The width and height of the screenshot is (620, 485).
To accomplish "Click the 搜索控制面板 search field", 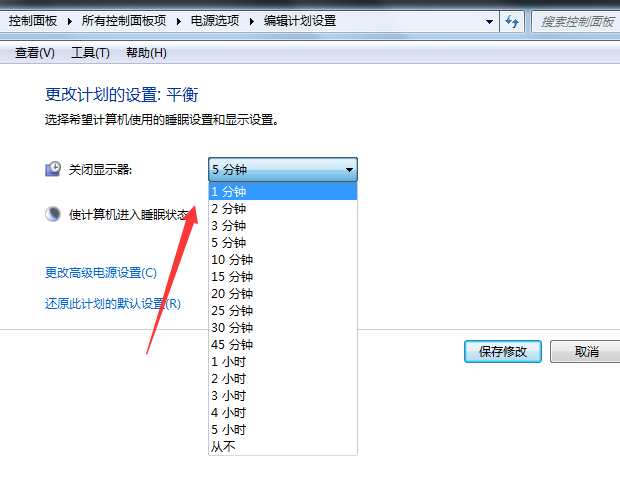I will click(x=576, y=20).
